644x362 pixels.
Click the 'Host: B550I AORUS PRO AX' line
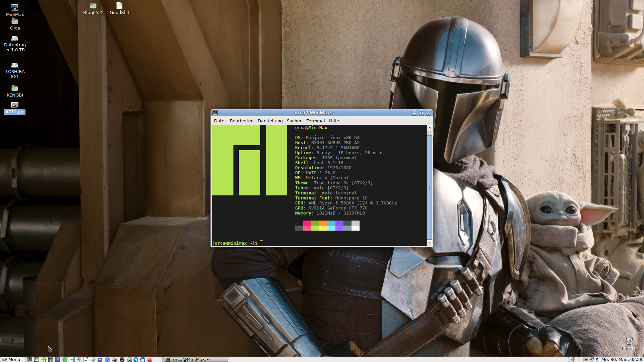tap(327, 143)
